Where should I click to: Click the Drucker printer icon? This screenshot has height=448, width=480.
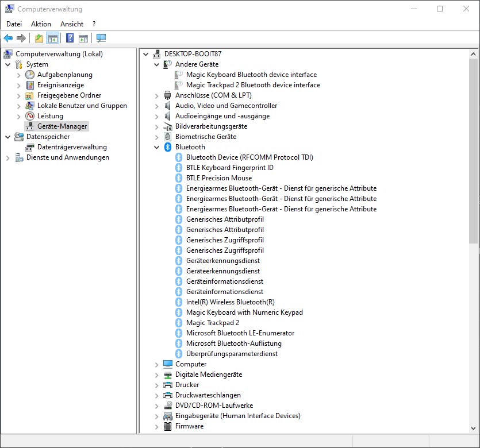pos(168,385)
